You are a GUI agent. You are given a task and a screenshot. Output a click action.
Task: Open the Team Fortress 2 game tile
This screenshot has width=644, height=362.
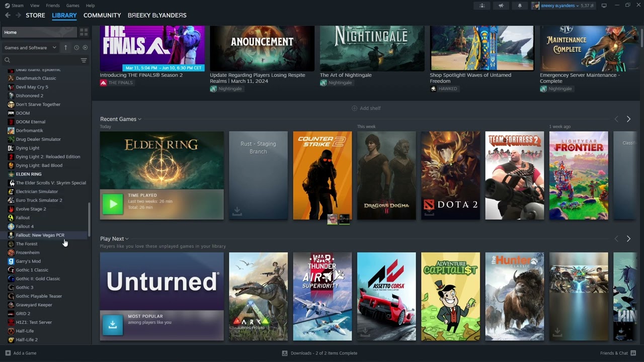coord(515,175)
